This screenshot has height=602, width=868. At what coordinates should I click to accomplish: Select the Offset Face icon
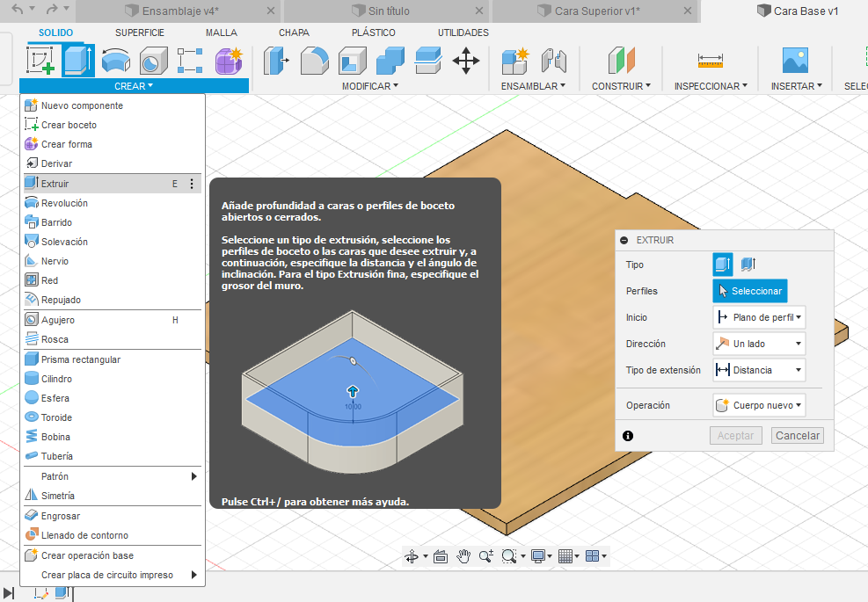(428, 61)
